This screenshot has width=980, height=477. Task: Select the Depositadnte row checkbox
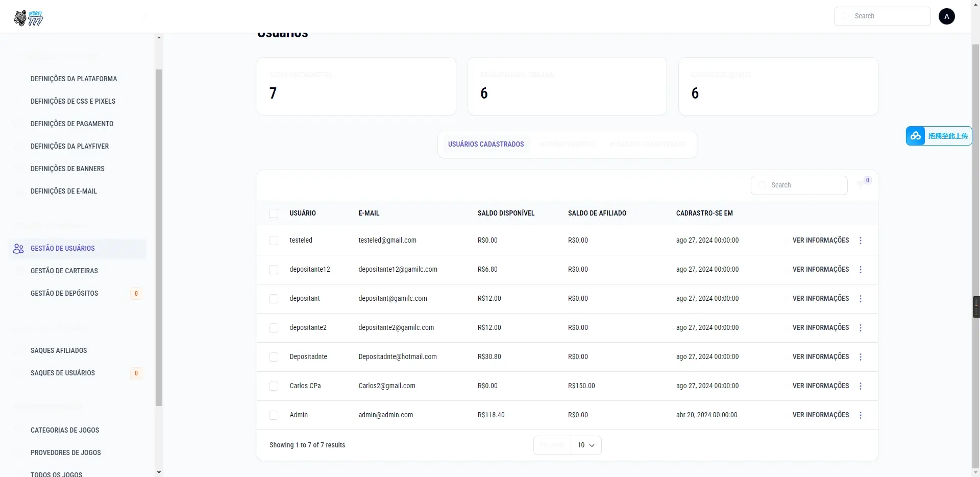coord(274,357)
